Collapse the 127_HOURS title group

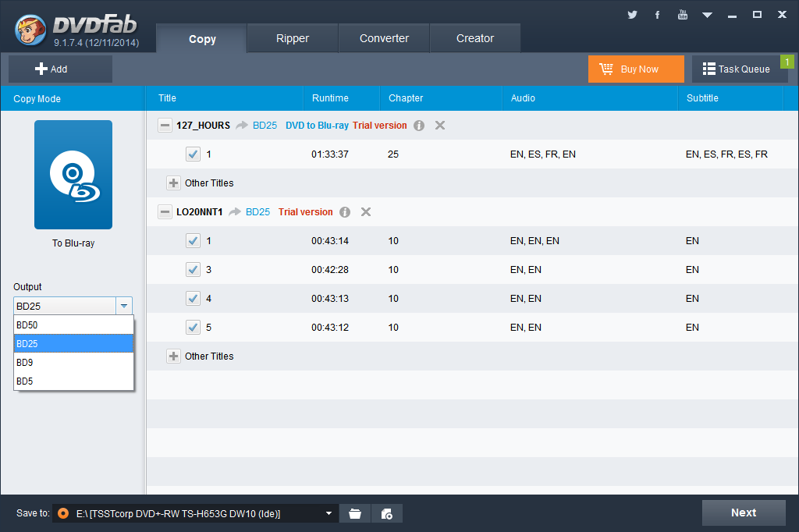coord(165,126)
